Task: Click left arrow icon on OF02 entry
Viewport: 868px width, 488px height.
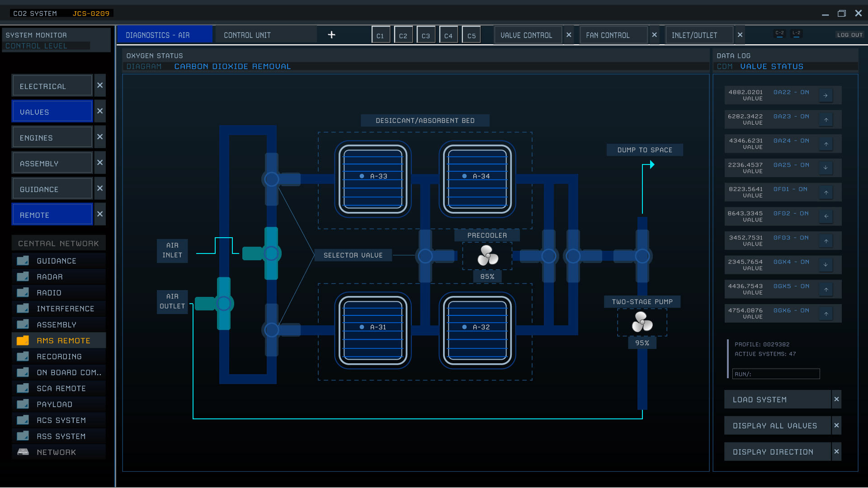Action: pyautogui.click(x=826, y=216)
